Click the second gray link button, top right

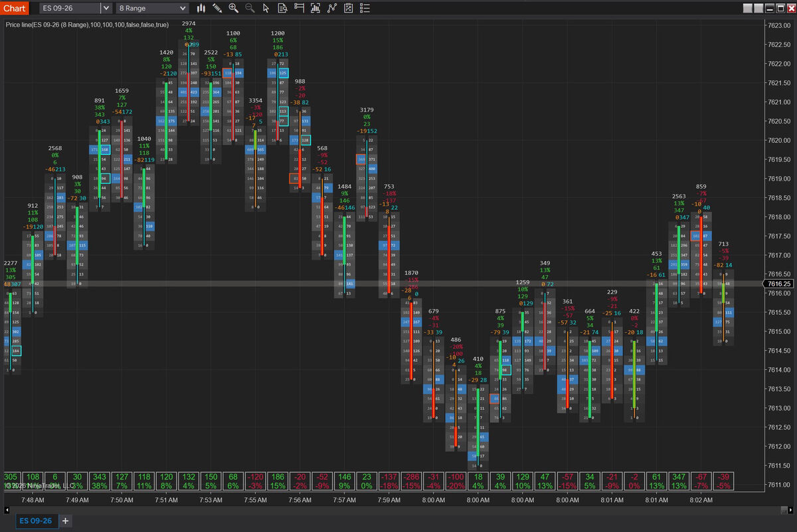[759, 8]
